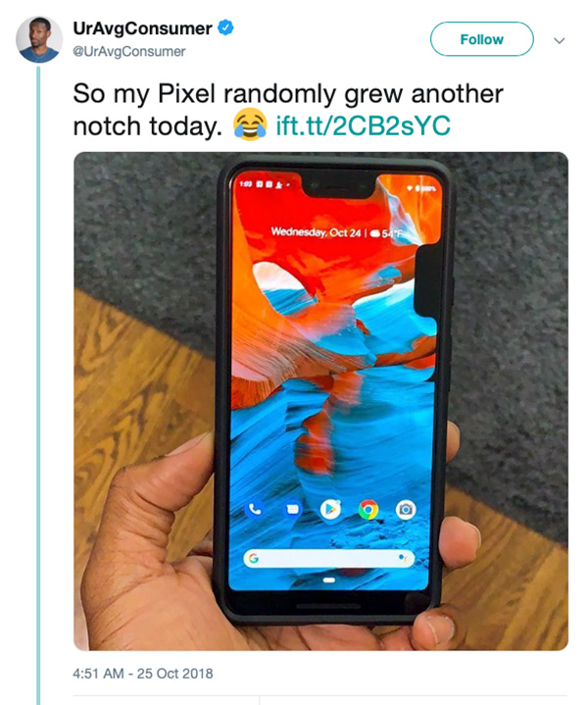Tap the Google Assistant icon in search bar

click(x=403, y=558)
